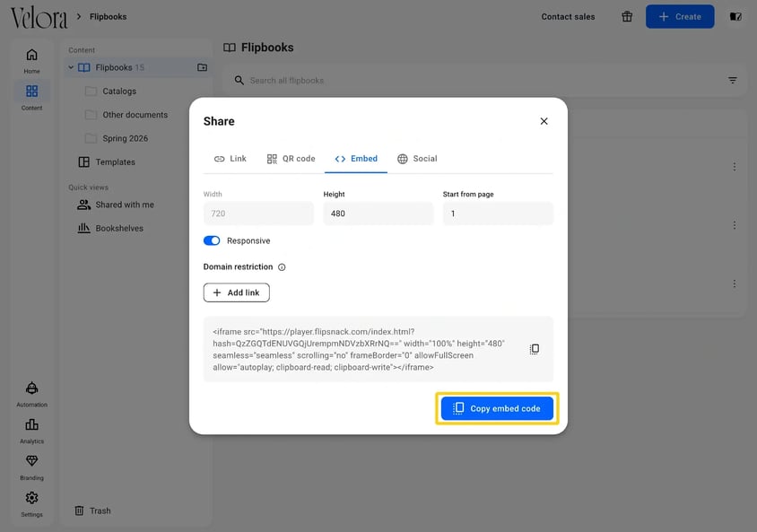Click the new folder icon beside Flipbooks
This screenshot has height=532, width=757.
tap(203, 67)
